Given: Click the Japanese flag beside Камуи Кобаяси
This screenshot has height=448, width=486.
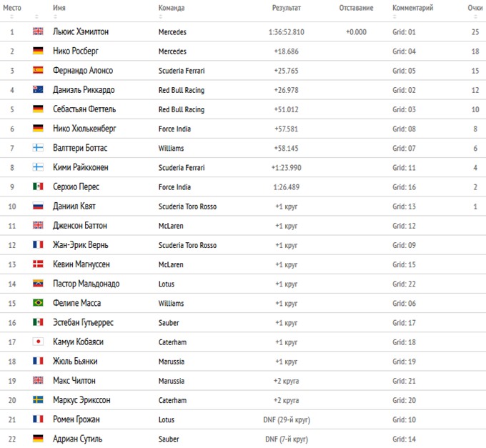Looking at the screenshot, I should tap(38, 342).
